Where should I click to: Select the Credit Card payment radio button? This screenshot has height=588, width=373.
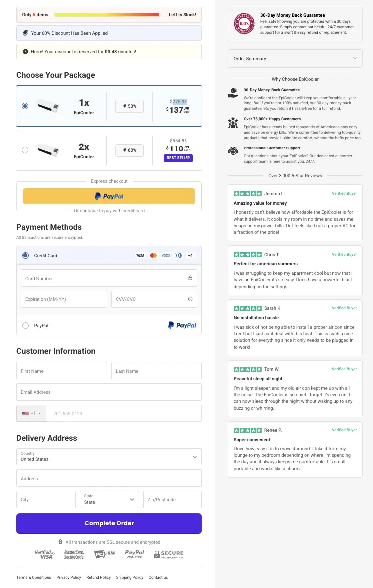[25, 255]
